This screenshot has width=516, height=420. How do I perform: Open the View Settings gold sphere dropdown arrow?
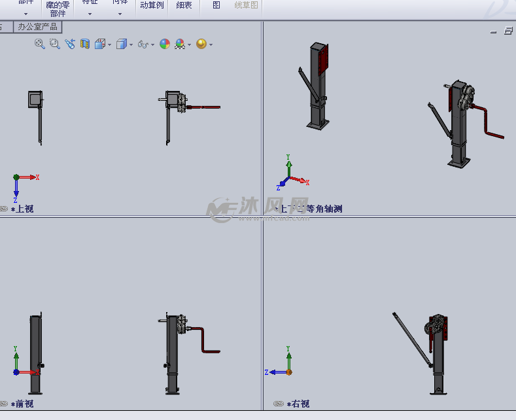[x=211, y=44]
